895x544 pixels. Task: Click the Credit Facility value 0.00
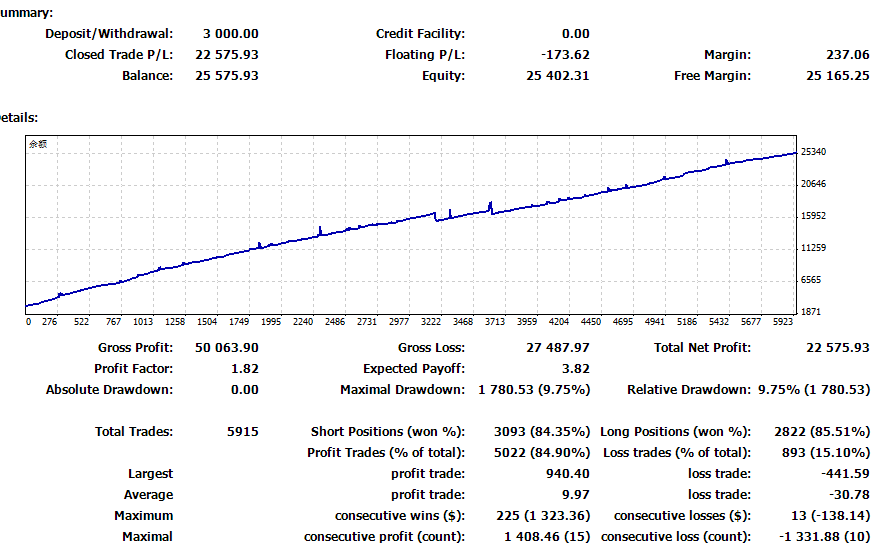pyautogui.click(x=575, y=34)
